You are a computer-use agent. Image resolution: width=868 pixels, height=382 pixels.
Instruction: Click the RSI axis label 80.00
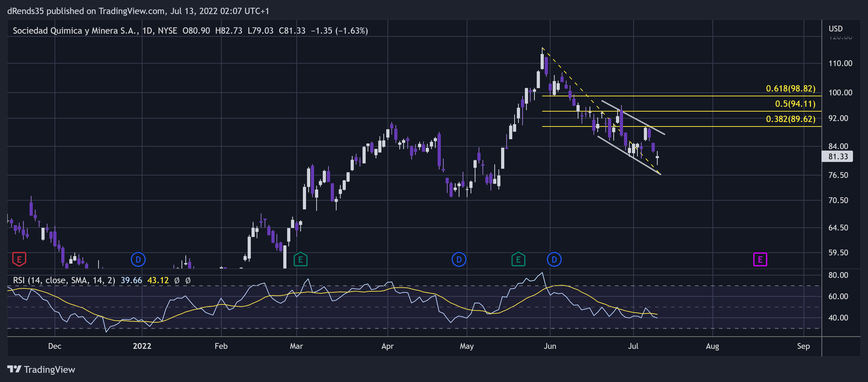tap(838, 275)
